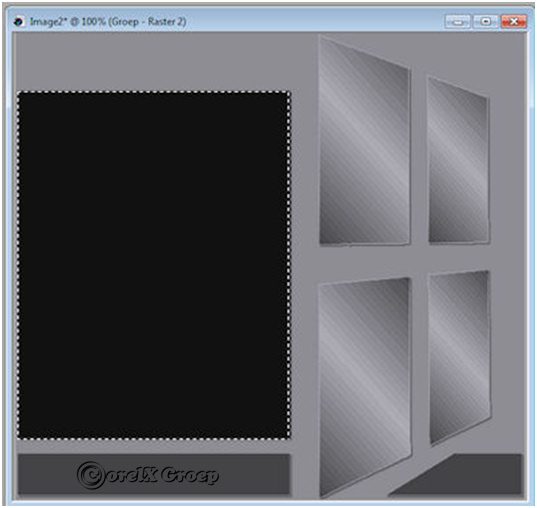Click empty title bar area left of minimize button

[315, 22]
